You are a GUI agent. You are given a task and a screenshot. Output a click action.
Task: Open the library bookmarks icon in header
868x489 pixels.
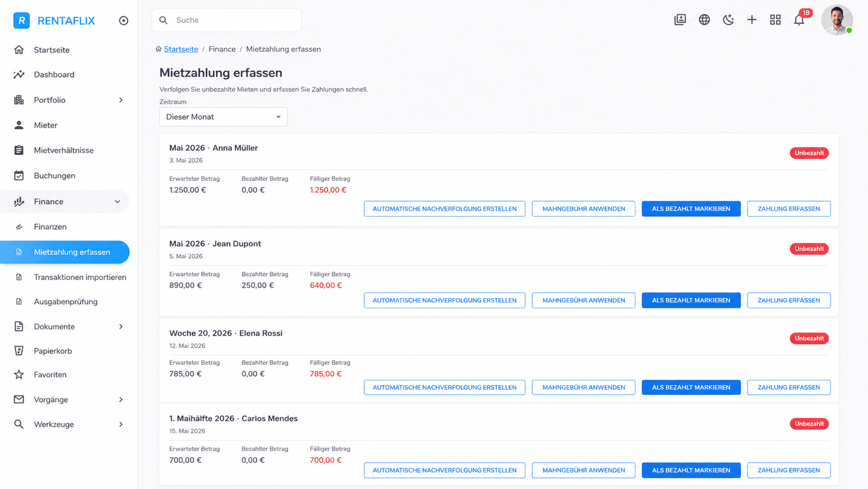(680, 20)
